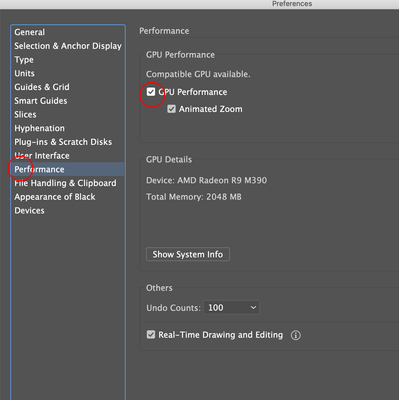The height and width of the screenshot is (400, 399).
Task: Click the info icon beside Real-Time Drawing
Action: [295, 335]
